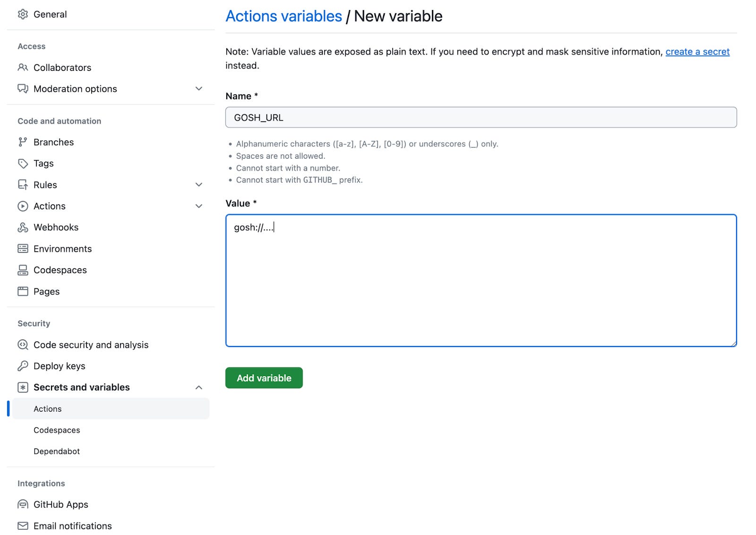The height and width of the screenshot is (535, 756).
Task: Expand the Moderation options chevron
Action: (199, 89)
